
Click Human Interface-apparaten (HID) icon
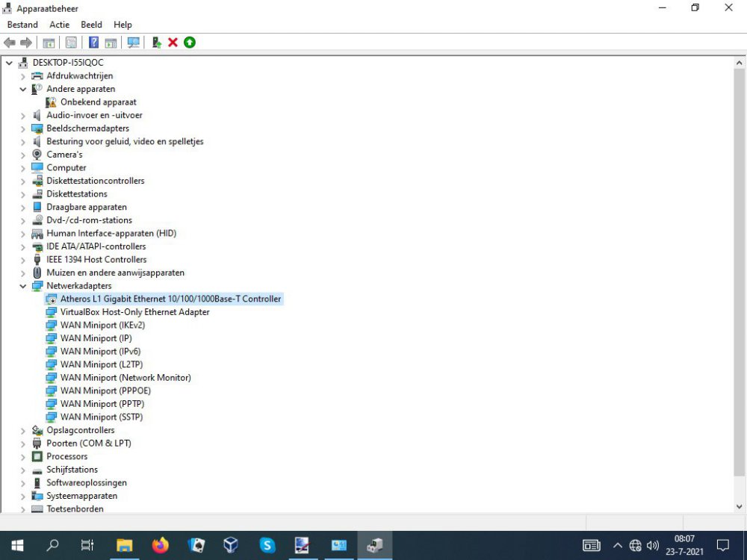[x=37, y=233]
